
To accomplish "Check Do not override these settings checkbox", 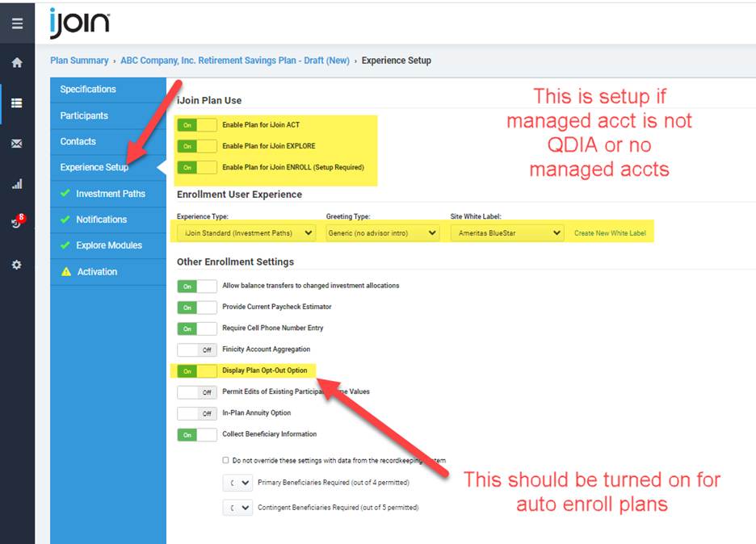I will [x=225, y=460].
